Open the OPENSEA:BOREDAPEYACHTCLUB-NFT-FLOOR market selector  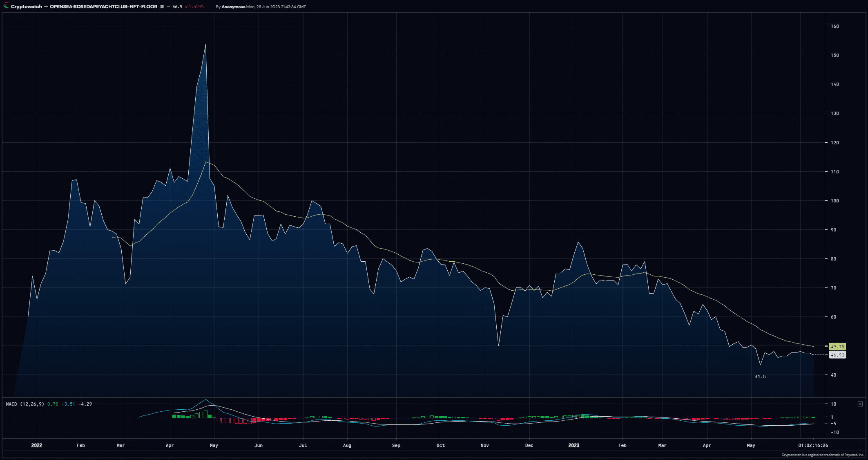point(103,7)
